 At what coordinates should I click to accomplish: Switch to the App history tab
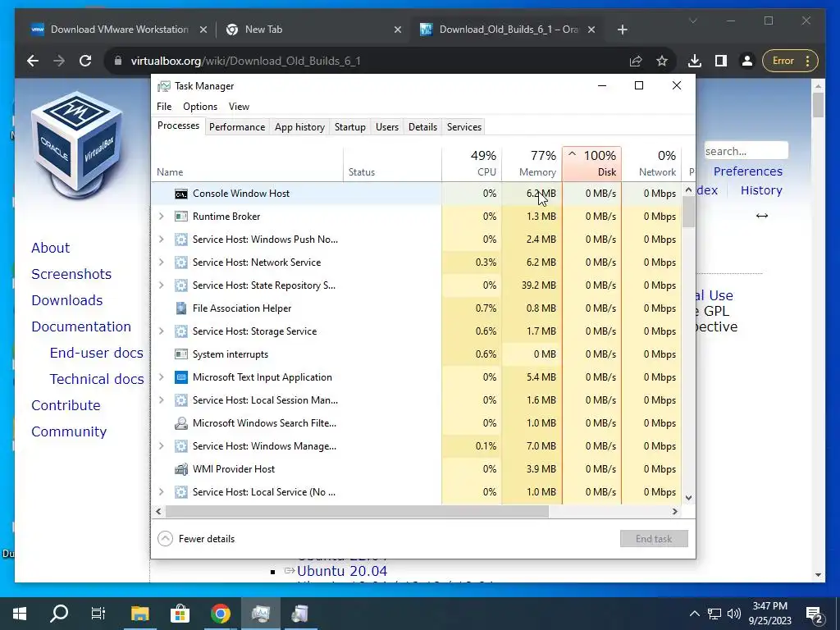click(x=299, y=127)
